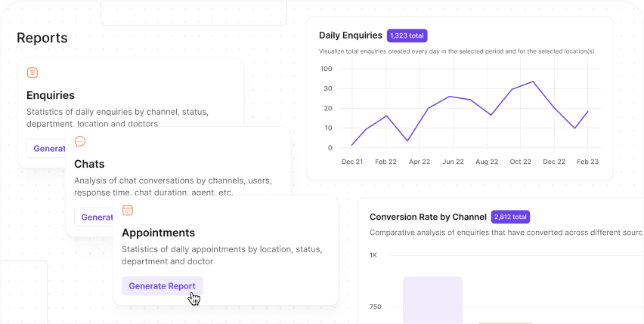Click the Chats Generate Report button
This screenshot has width=644, height=324.
click(x=94, y=218)
